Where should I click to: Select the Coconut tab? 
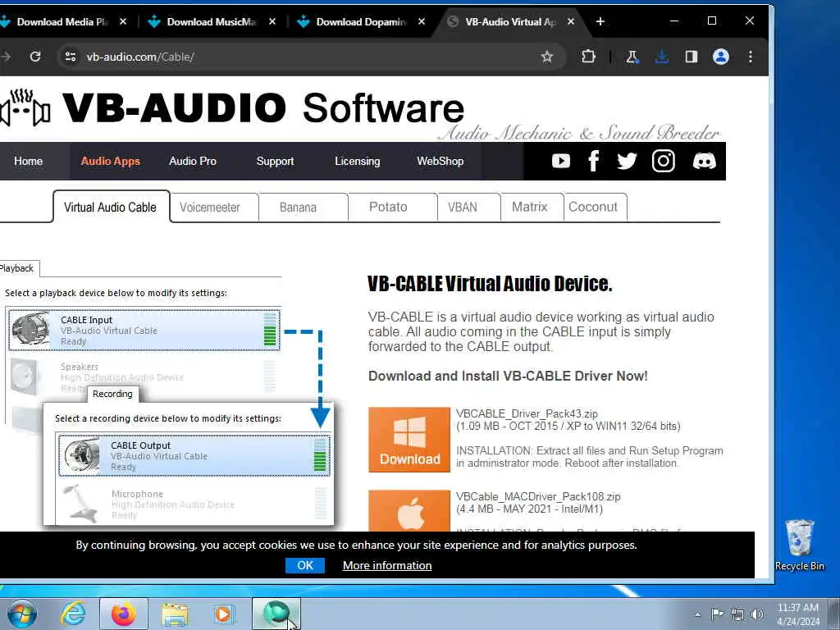pos(596,208)
